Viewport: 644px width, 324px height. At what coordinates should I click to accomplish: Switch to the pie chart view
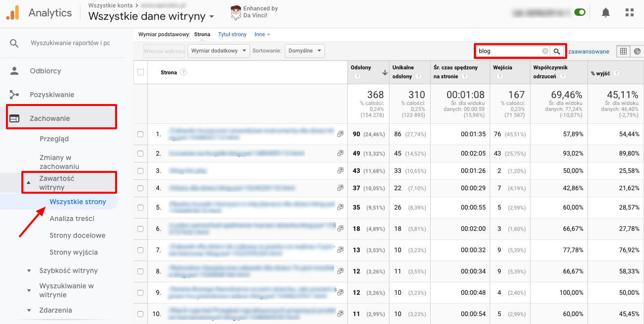click(x=637, y=51)
